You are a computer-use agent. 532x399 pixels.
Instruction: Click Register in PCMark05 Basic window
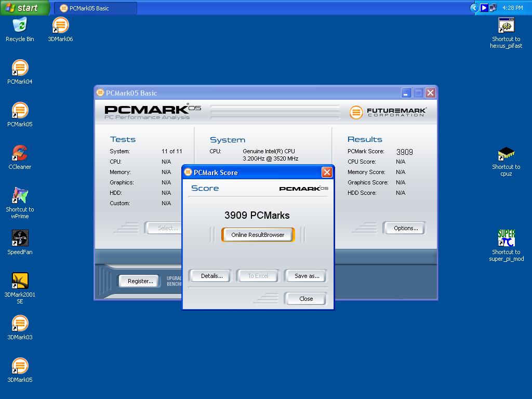click(140, 281)
